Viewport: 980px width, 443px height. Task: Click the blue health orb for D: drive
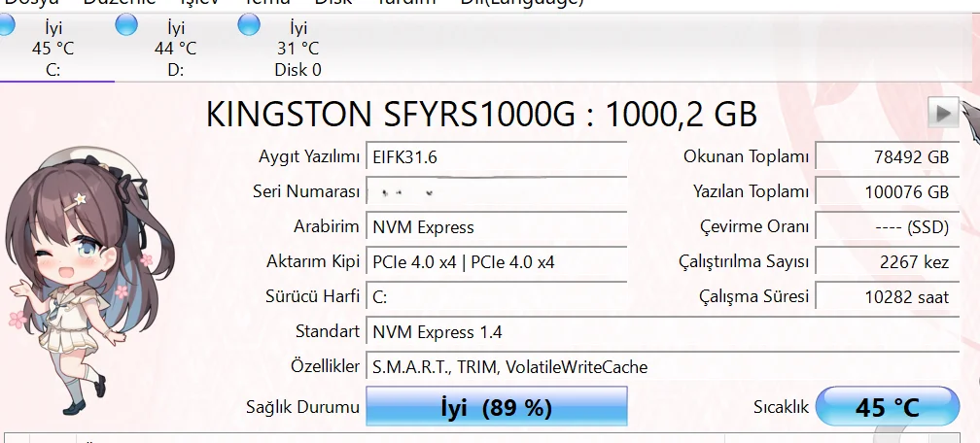click(126, 25)
